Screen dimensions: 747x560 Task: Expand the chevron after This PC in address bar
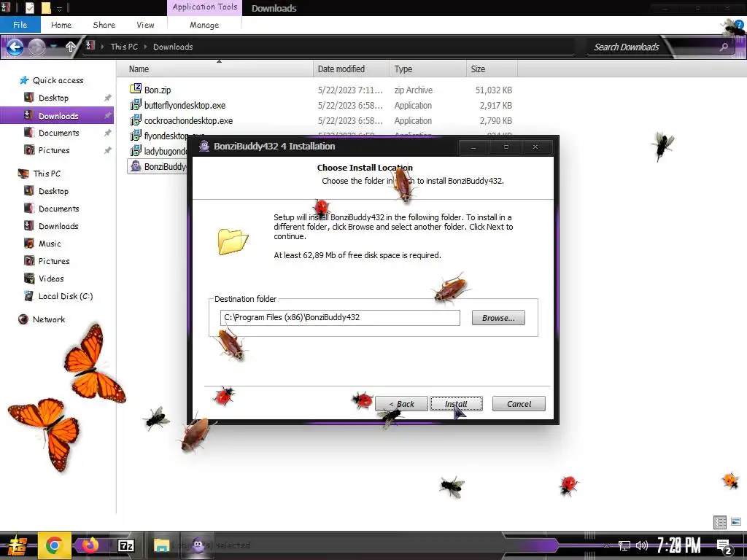[x=145, y=47]
